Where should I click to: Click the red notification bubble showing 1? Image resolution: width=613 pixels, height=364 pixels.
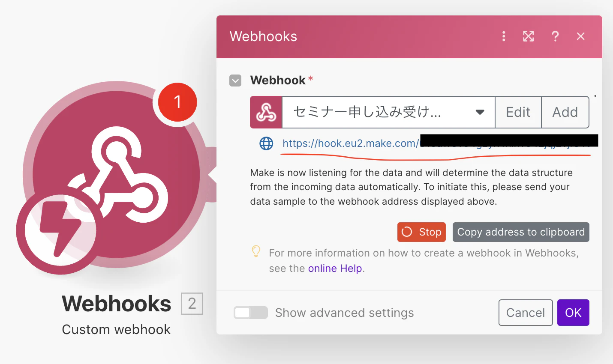click(x=177, y=102)
